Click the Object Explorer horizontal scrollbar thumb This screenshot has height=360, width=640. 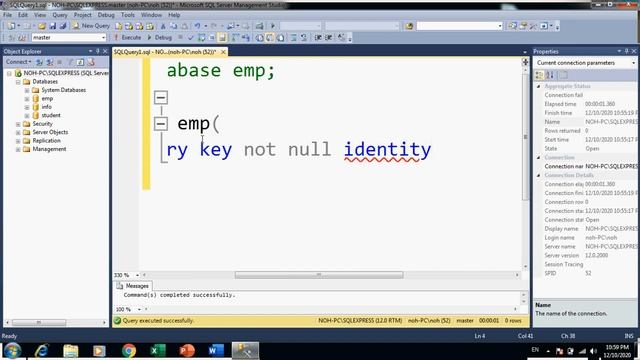pyautogui.click(x=39, y=323)
